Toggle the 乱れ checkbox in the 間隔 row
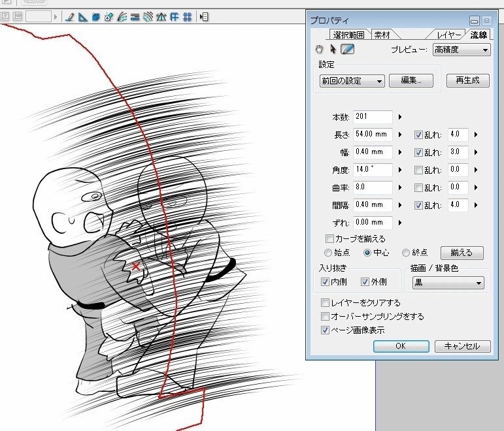This screenshot has height=431, width=504. [x=418, y=206]
